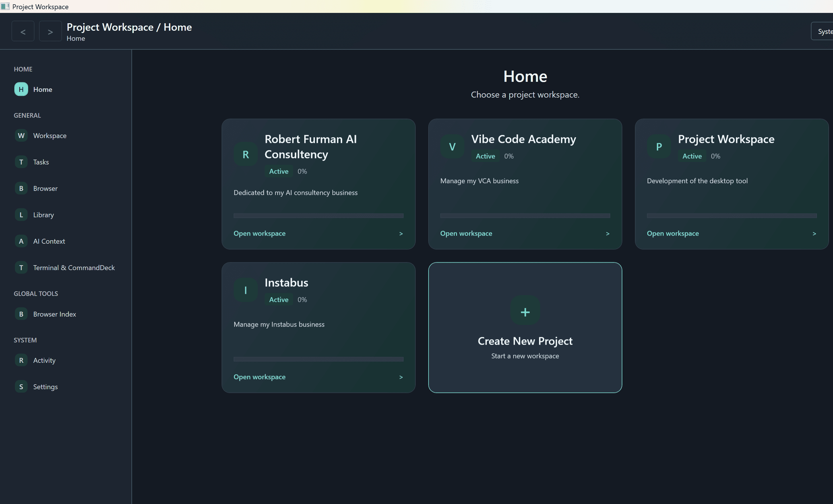The width and height of the screenshot is (833, 504).
Task: Click the I avatar on Instabus card
Action: [x=246, y=290]
